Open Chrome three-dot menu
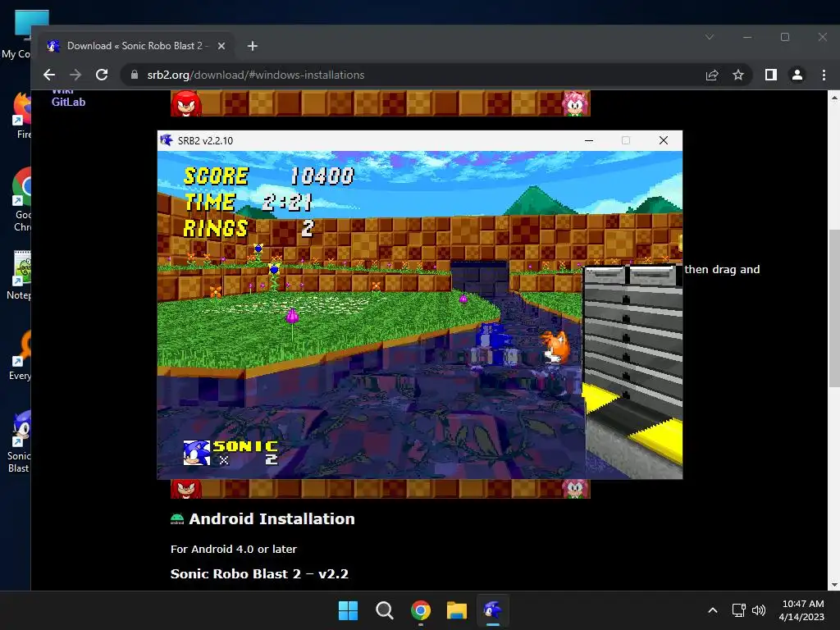Viewport: 840px width, 630px height. click(x=824, y=75)
